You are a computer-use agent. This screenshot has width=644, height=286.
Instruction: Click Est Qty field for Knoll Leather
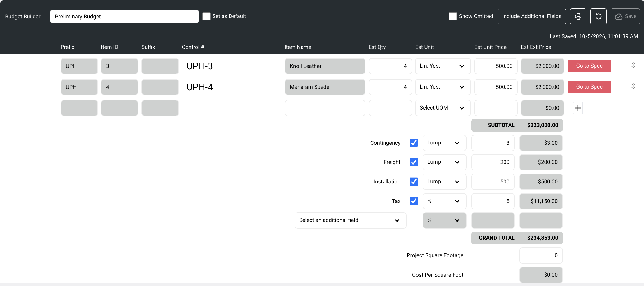[x=390, y=66]
